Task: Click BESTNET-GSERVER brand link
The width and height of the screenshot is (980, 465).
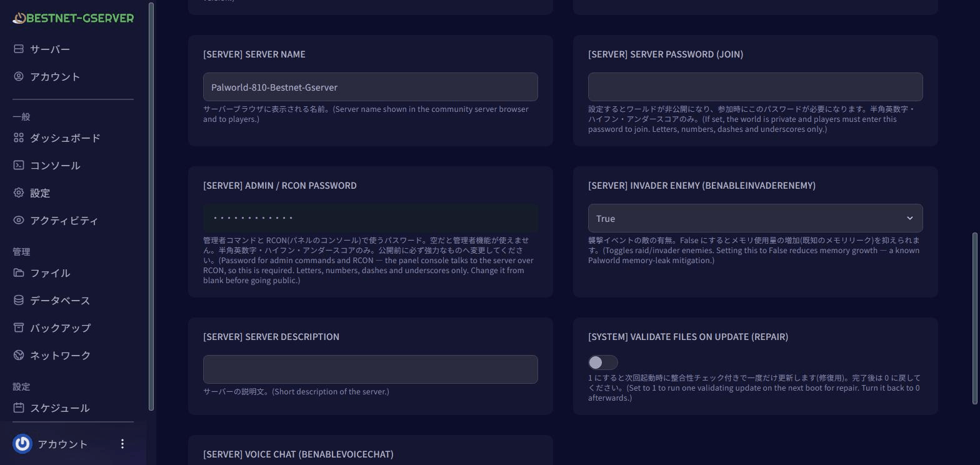Action: pyautogui.click(x=73, y=18)
